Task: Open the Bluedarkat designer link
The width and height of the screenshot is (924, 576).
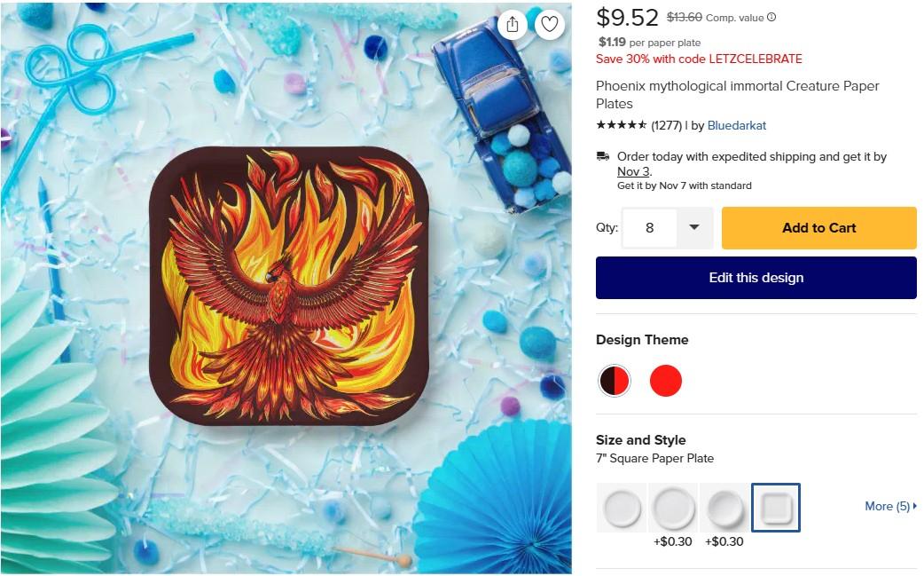Action: coord(737,125)
